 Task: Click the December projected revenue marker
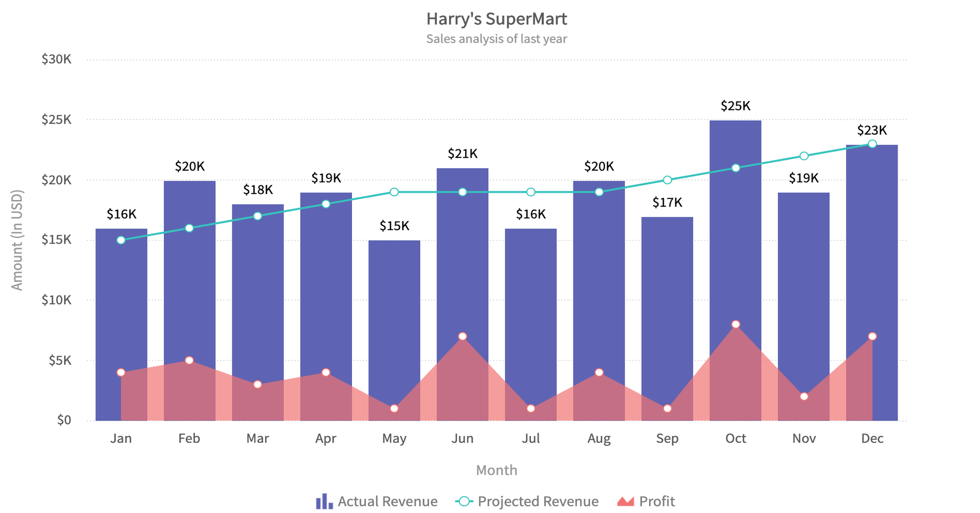click(x=872, y=144)
